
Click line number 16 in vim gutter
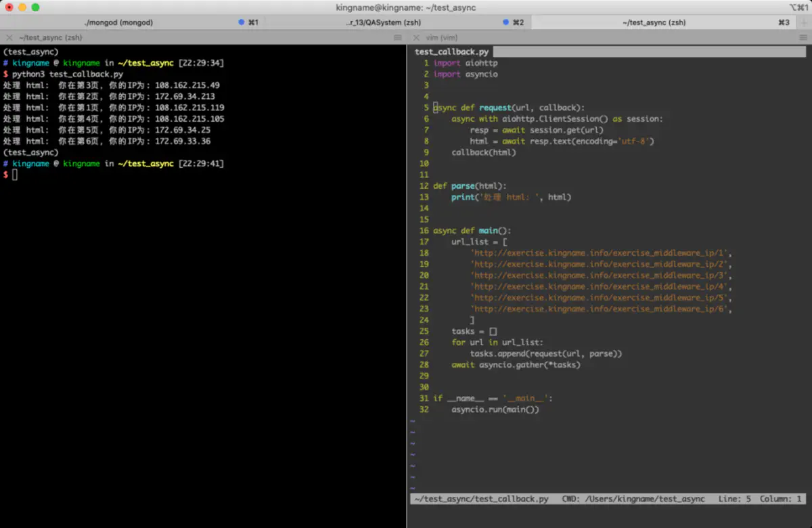(424, 231)
